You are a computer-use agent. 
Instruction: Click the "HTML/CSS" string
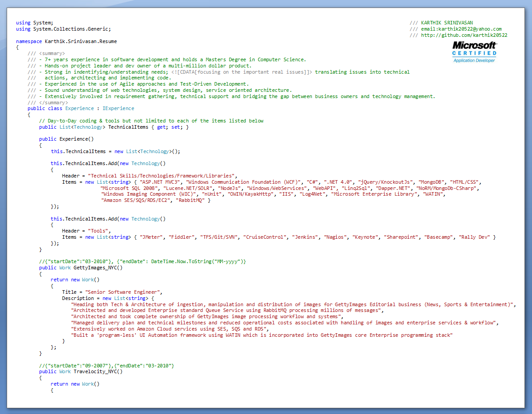[x=464, y=182]
